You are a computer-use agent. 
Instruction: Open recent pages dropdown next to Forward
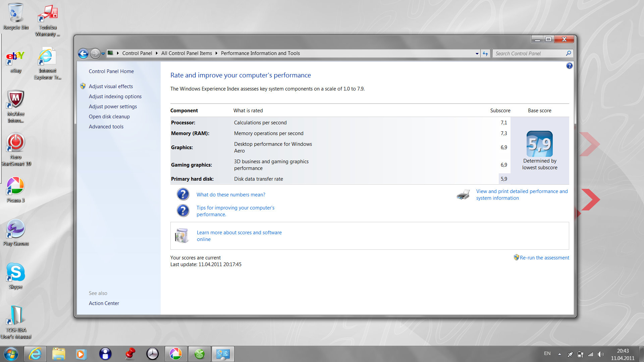(x=103, y=54)
